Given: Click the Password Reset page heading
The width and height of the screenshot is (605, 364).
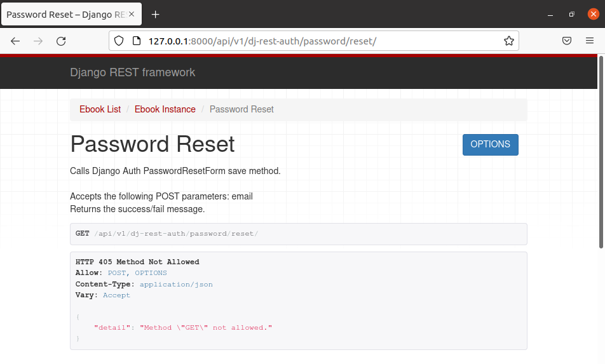Looking at the screenshot, I should 153,144.
